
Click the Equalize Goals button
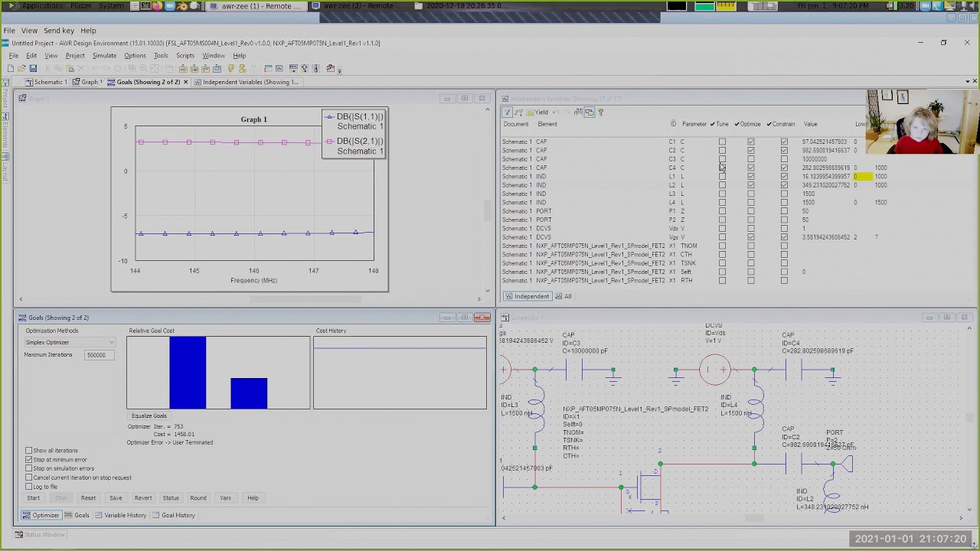pos(149,416)
